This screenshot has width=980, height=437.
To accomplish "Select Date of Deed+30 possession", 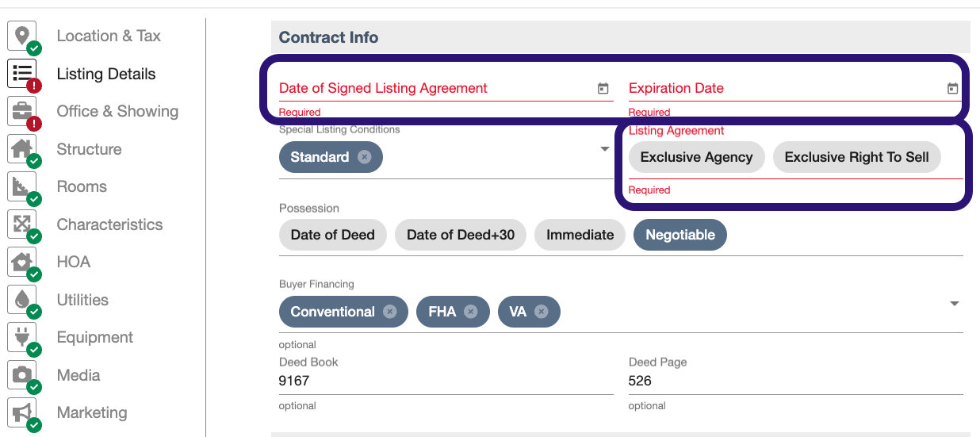I will (461, 235).
